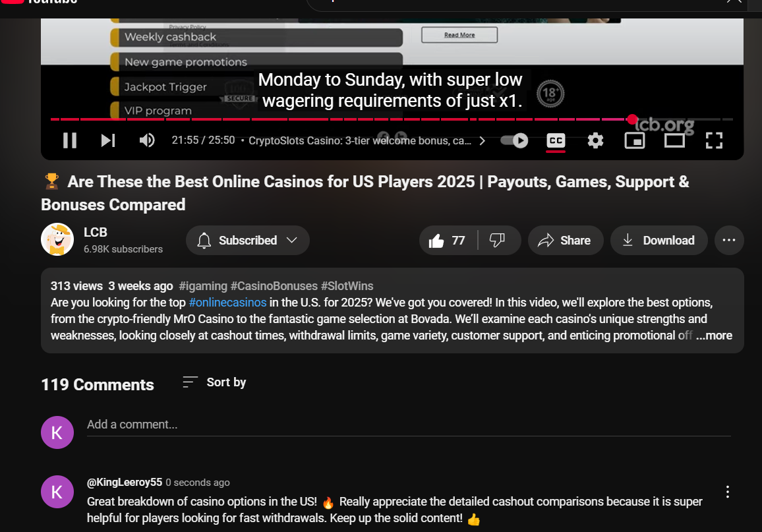Screen dimensions: 762x532
Task: Open options for KingLeeroy55 comment
Action: pyautogui.click(x=728, y=492)
